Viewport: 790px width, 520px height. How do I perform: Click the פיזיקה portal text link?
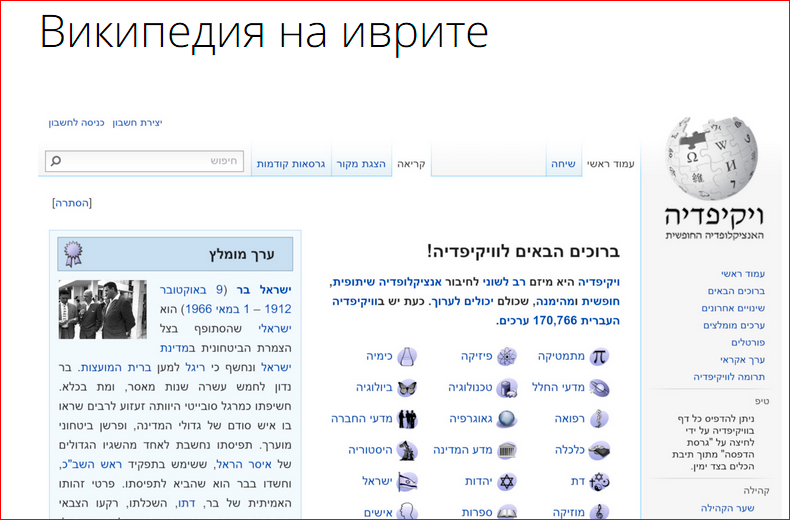pos(476,356)
